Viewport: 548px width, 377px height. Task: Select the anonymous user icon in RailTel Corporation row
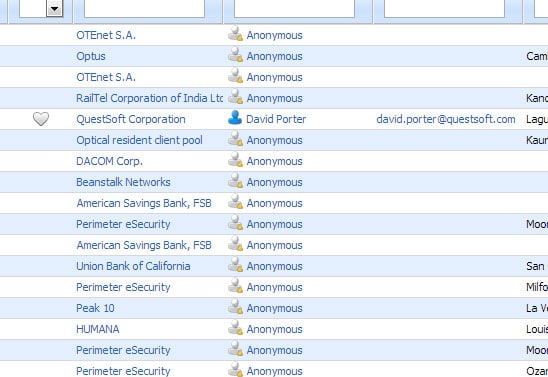pos(235,97)
